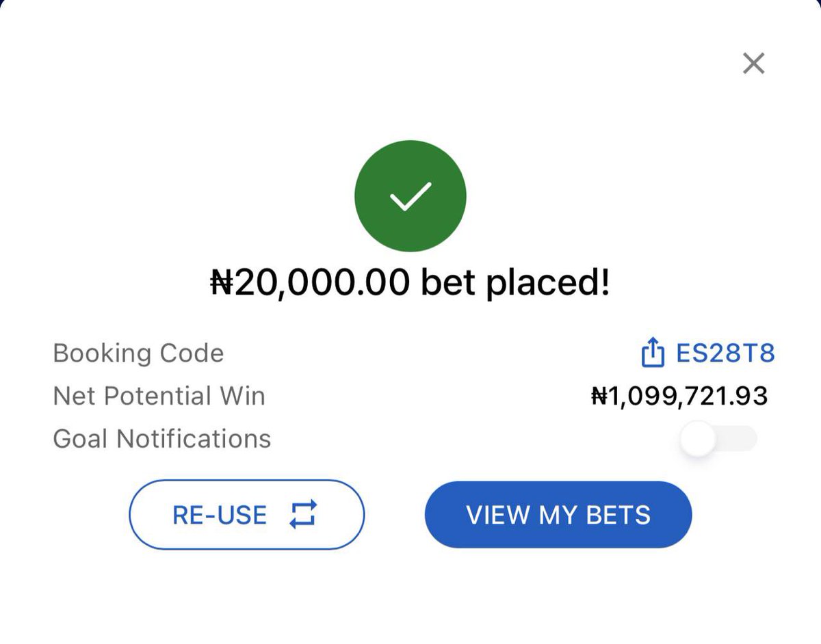Dismiss the bet confirmation with the X icon
The width and height of the screenshot is (821, 644).
753,64
